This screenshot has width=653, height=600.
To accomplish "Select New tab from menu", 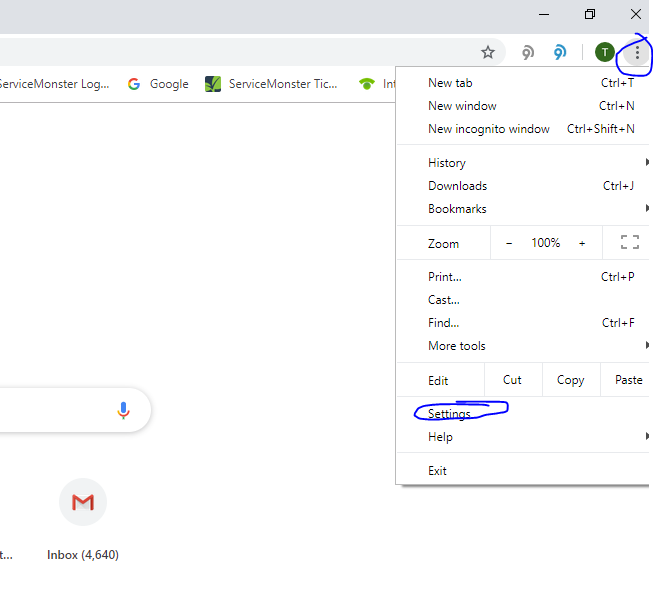I will tap(523, 83).
